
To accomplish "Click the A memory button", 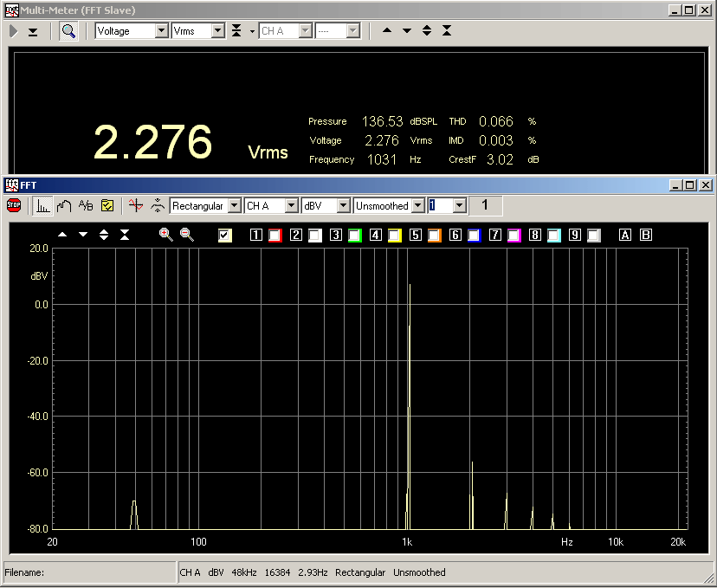I will (x=625, y=236).
